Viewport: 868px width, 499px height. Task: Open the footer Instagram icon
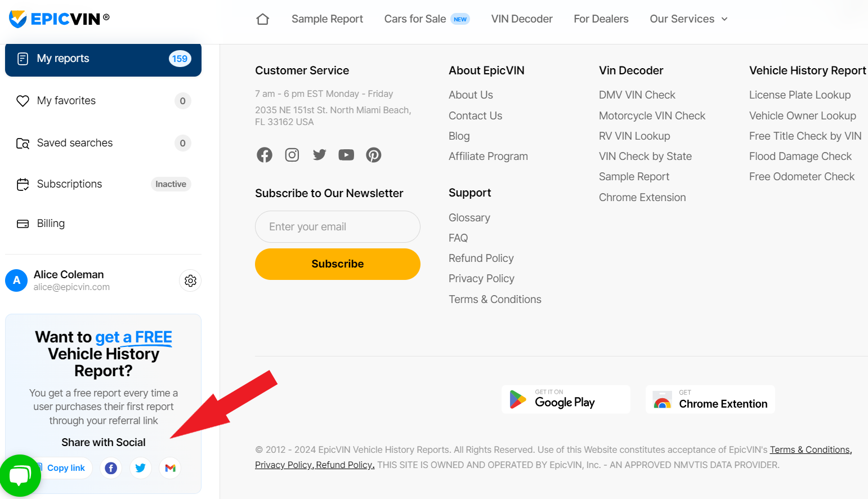coord(292,155)
